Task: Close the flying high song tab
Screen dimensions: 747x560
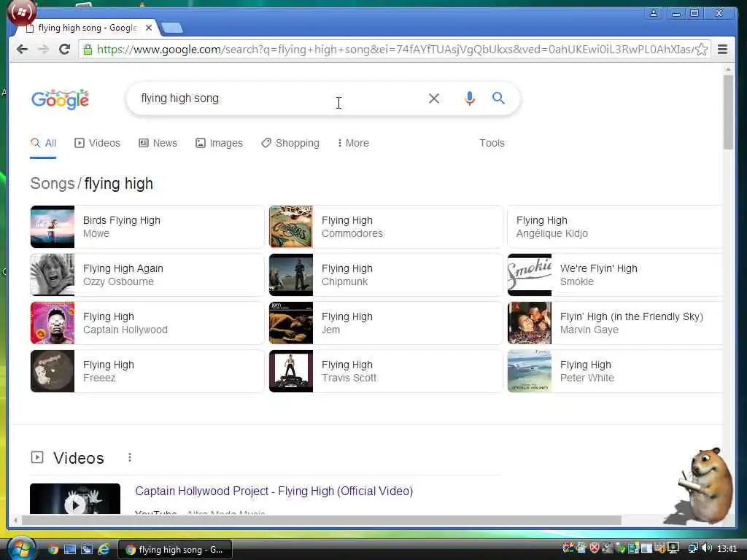Action: pos(149,28)
